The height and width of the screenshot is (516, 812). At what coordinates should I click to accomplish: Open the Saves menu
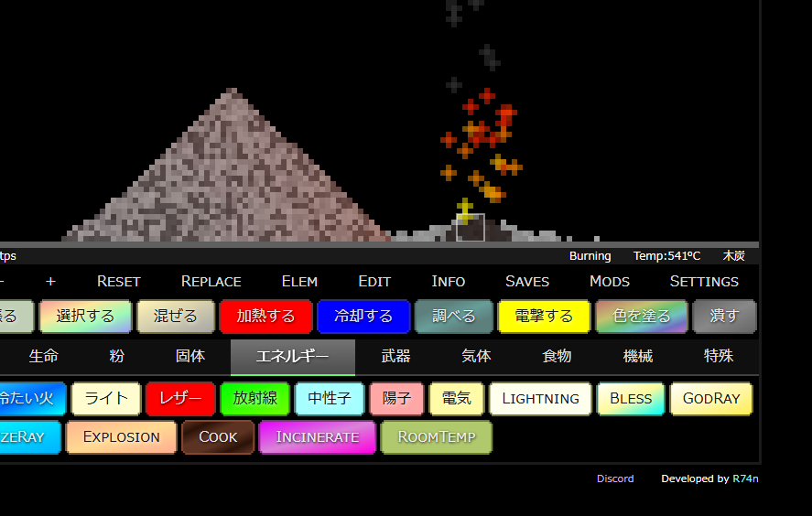(527, 281)
